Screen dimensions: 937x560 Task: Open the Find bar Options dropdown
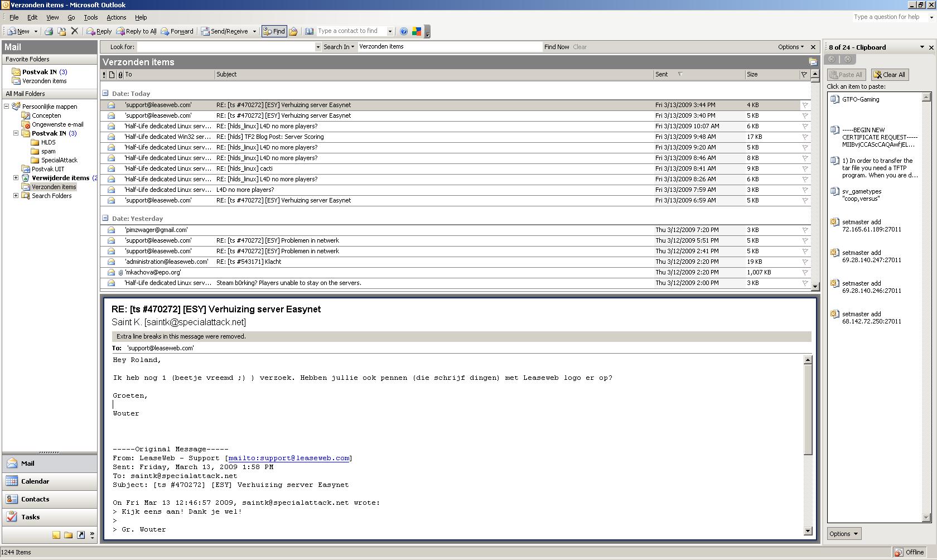(791, 47)
